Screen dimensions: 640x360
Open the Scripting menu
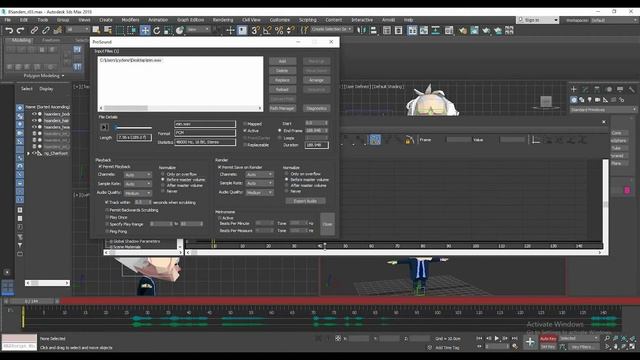[x=308, y=20]
